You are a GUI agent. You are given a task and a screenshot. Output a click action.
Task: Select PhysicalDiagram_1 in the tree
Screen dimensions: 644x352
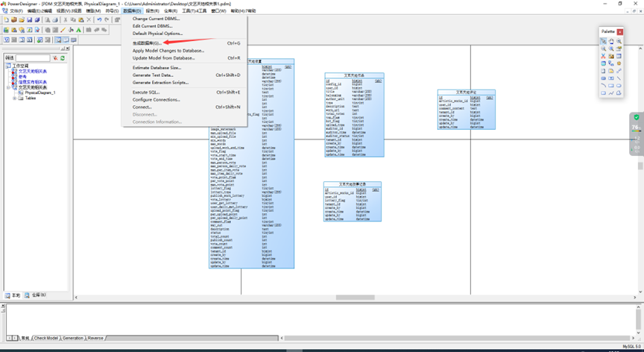point(40,92)
